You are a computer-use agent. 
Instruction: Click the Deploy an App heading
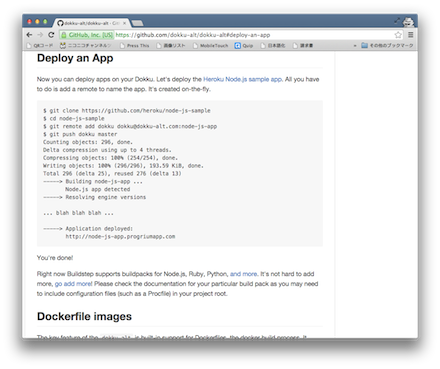[75, 58]
